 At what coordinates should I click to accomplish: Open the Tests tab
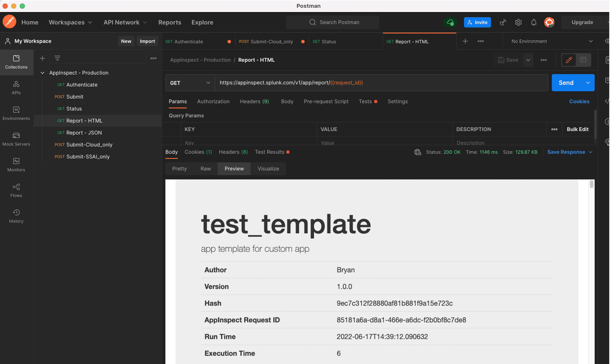[x=368, y=102]
